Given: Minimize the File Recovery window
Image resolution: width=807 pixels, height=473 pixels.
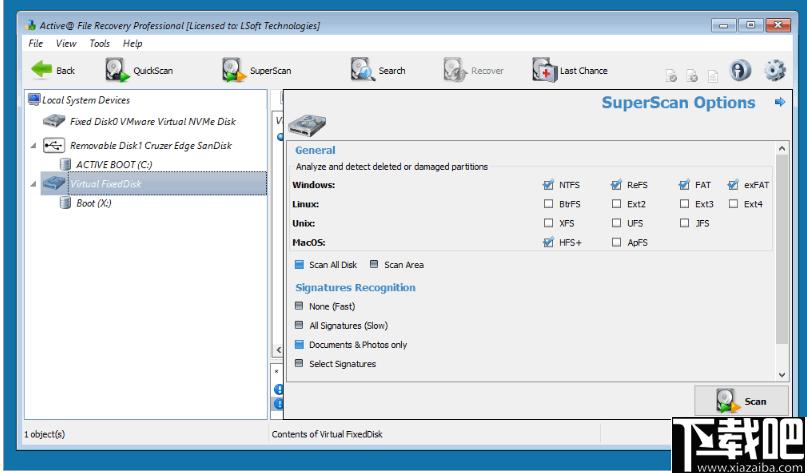Looking at the screenshot, I should 724,25.
